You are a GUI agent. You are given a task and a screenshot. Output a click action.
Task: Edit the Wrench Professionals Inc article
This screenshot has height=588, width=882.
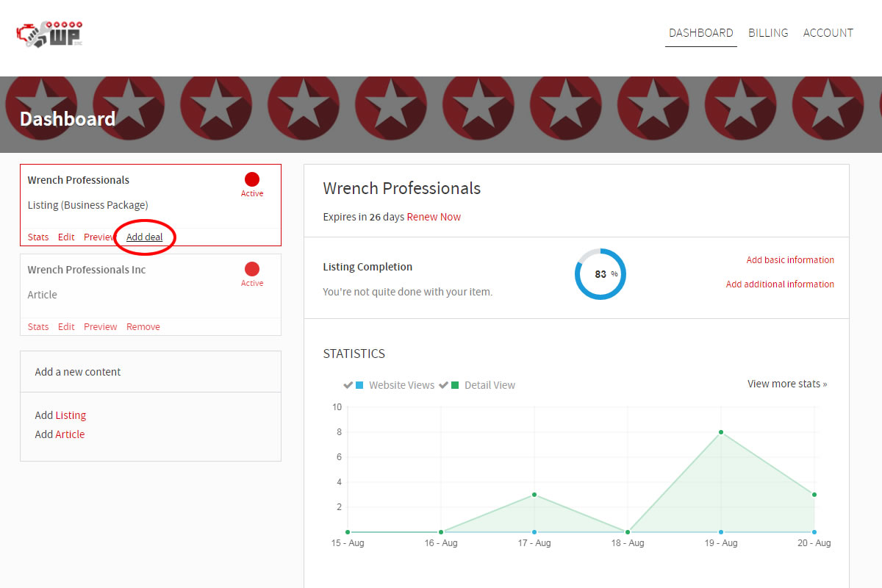66,327
